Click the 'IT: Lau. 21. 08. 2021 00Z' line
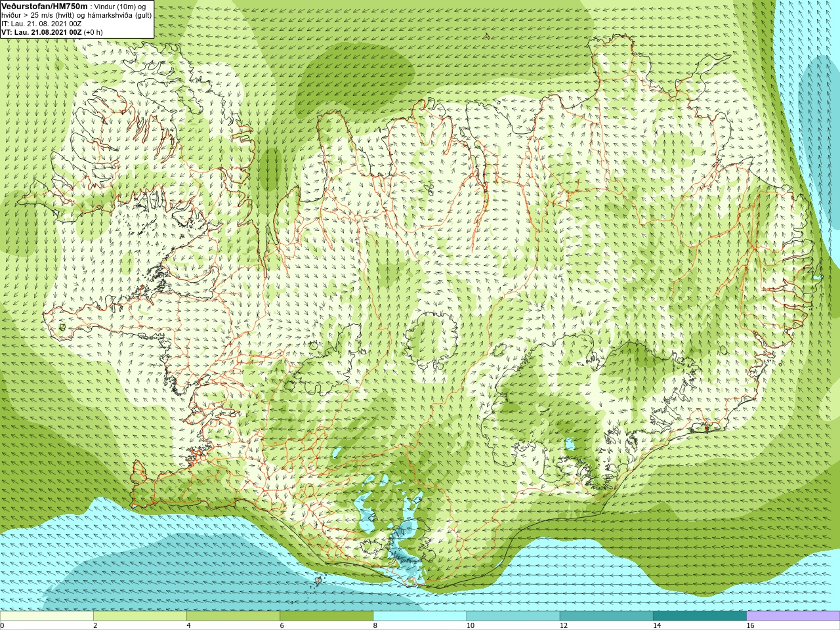 click(41, 24)
